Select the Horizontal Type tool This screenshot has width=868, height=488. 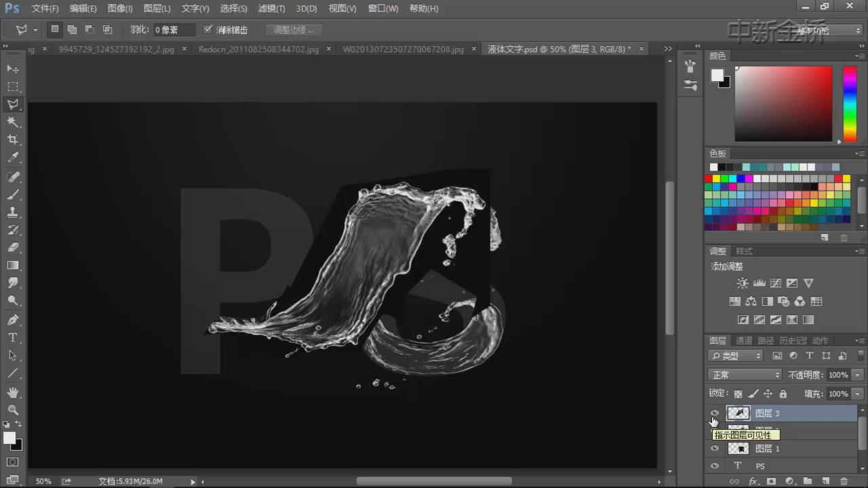[x=13, y=337]
